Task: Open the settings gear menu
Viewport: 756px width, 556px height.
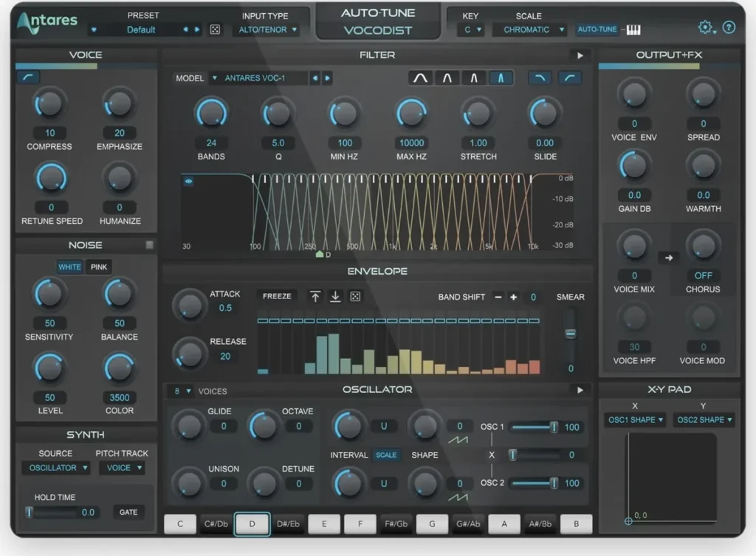Action: 706,28
